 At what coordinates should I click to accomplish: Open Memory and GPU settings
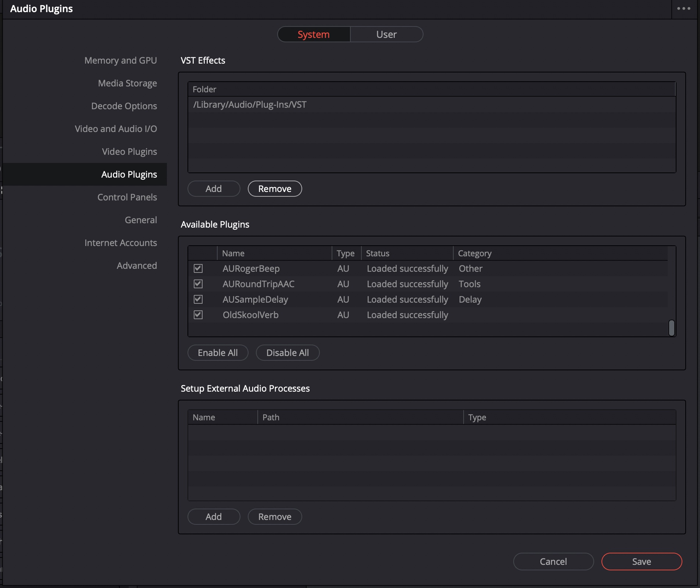click(x=121, y=60)
